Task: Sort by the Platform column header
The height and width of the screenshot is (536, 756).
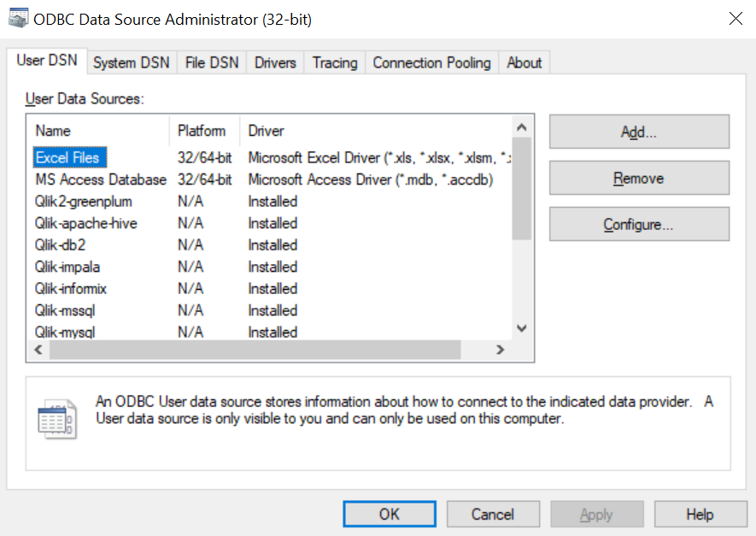Action: 204,131
